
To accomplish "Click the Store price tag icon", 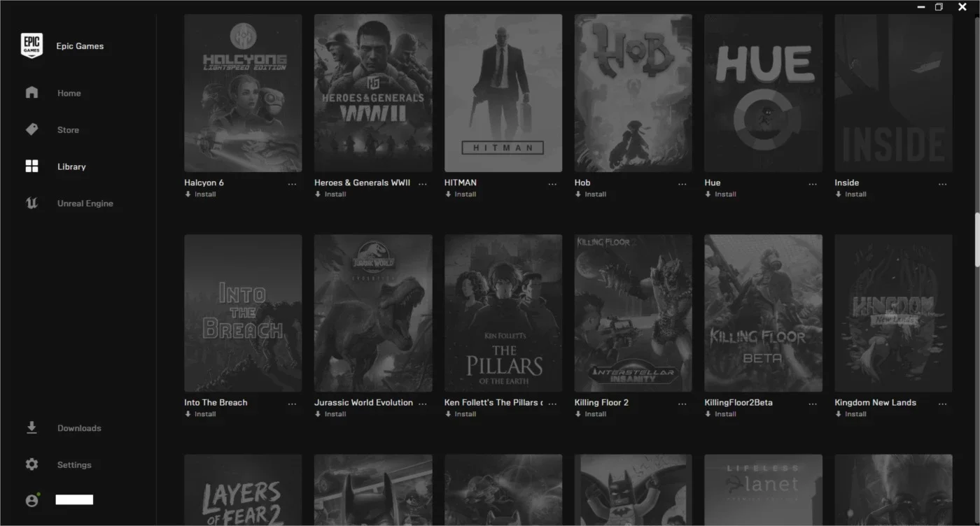I will point(31,129).
